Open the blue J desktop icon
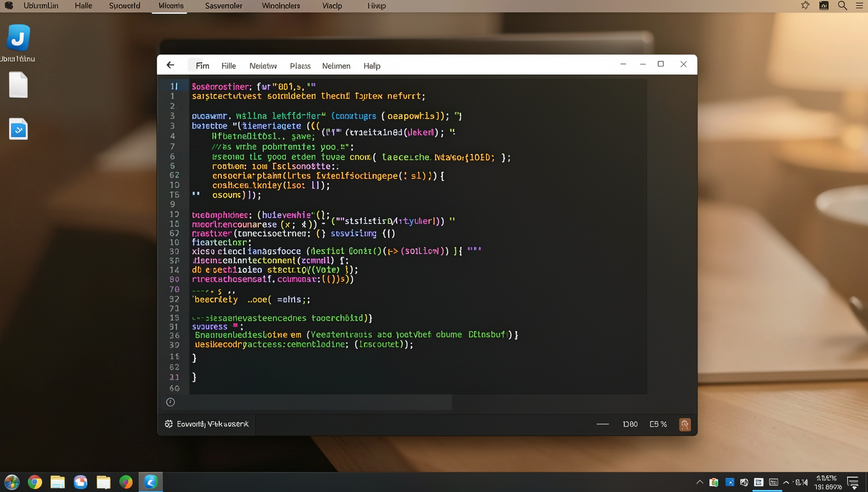This screenshot has width=868, height=492. (18, 38)
